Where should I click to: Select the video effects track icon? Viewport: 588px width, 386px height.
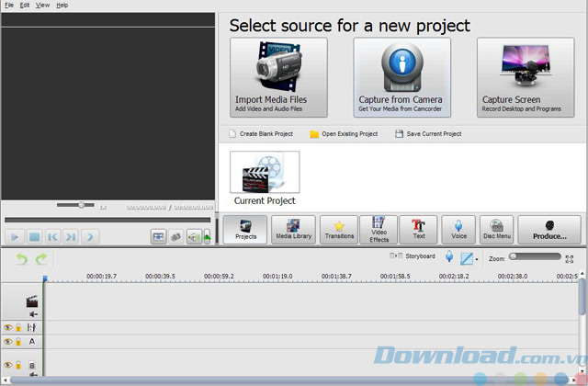[31, 327]
